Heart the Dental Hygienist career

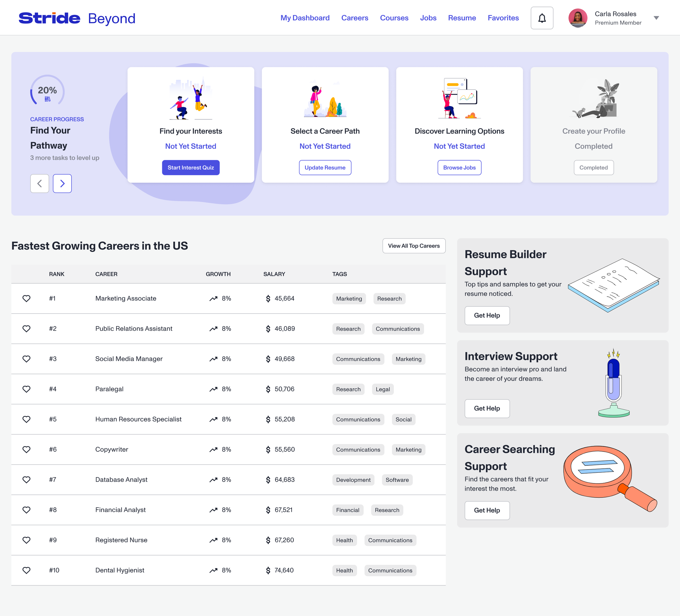(26, 570)
